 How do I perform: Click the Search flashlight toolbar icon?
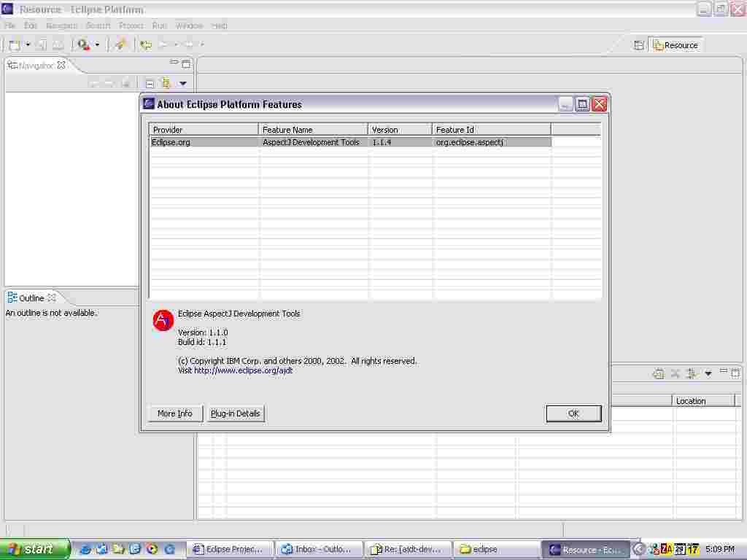coord(120,45)
